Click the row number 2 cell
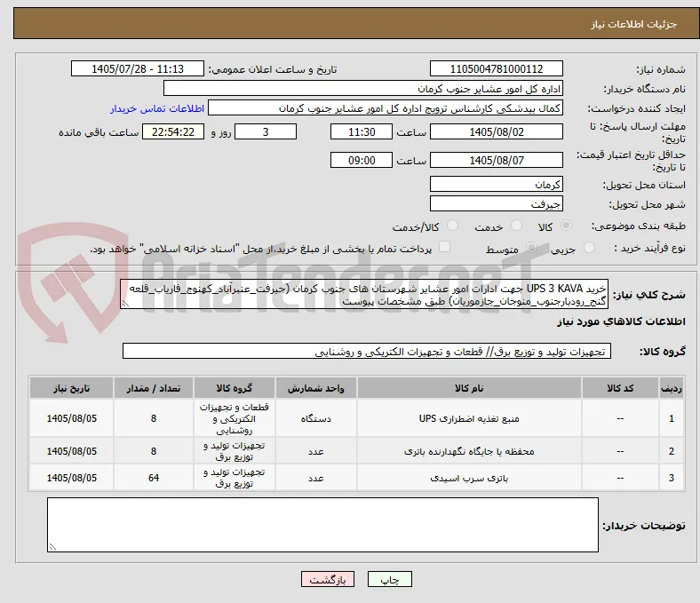The width and height of the screenshot is (700, 603). coord(672,451)
